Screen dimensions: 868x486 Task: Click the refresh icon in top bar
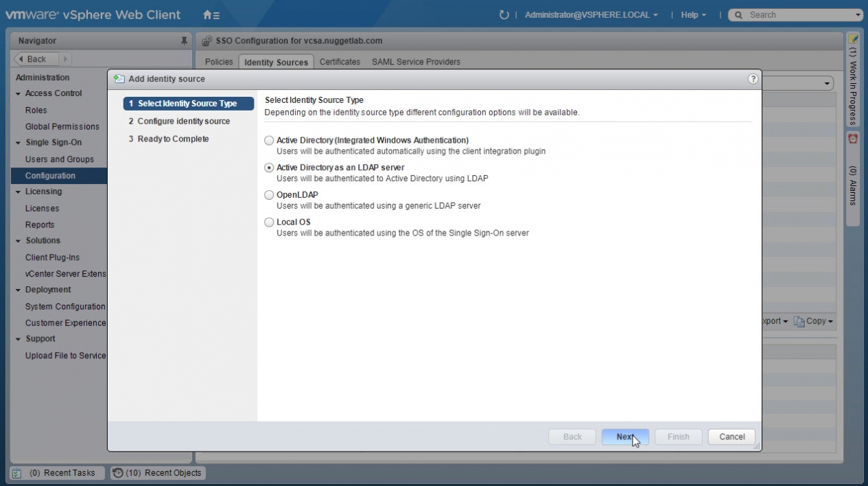tap(504, 14)
